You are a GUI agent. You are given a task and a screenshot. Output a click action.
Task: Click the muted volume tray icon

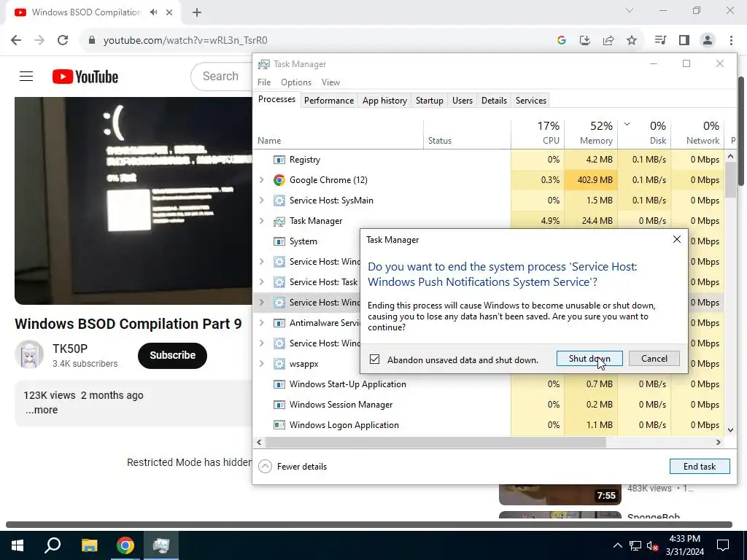pyautogui.click(x=652, y=545)
